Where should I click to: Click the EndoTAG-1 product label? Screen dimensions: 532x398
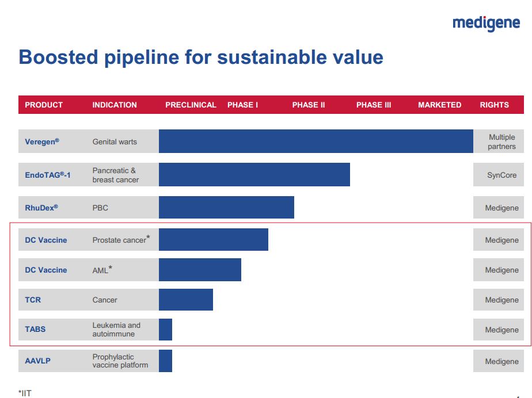coord(48,175)
